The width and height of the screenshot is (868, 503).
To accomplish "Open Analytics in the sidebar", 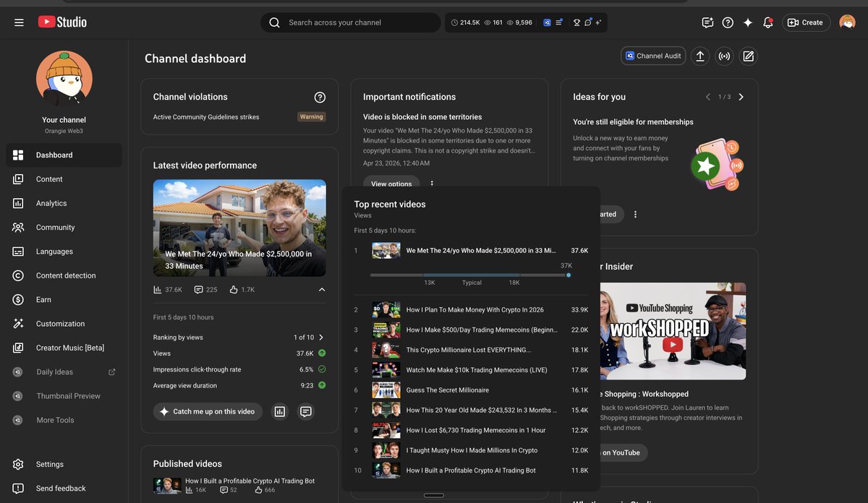I will click(64, 203).
